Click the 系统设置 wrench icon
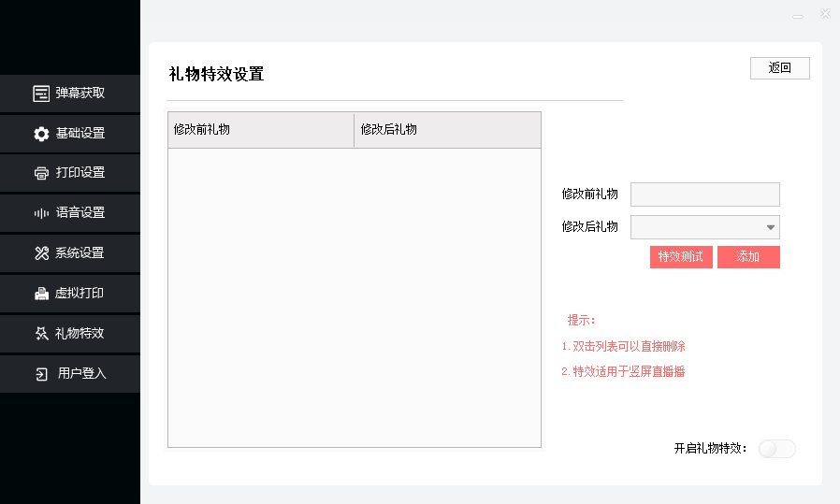The width and height of the screenshot is (840, 504). [41, 253]
